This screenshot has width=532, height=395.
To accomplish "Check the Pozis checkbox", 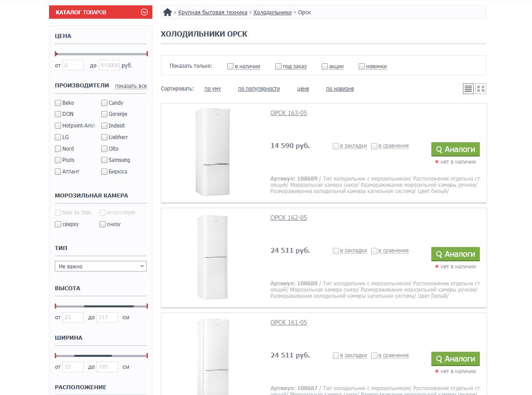I will [58, 160].
